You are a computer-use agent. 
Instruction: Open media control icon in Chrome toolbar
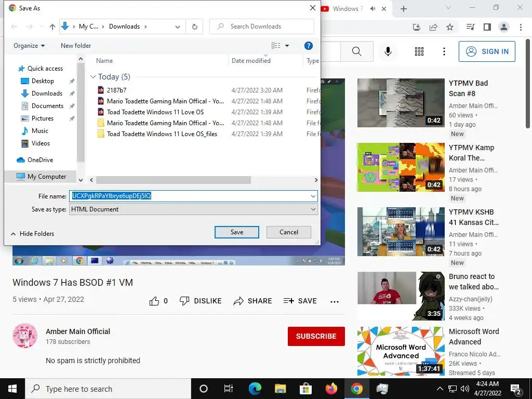point(471,27)
